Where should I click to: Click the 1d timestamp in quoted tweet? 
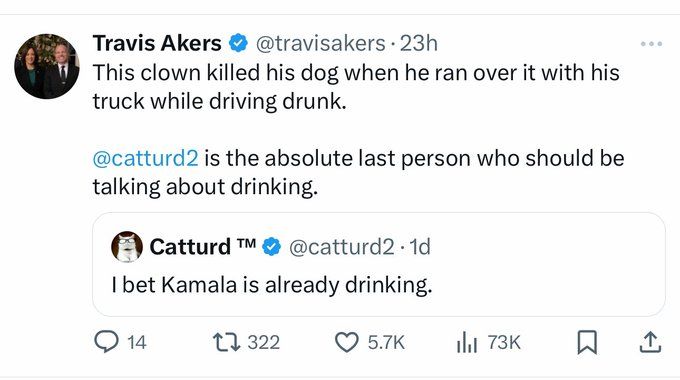(x=420, y=247)
